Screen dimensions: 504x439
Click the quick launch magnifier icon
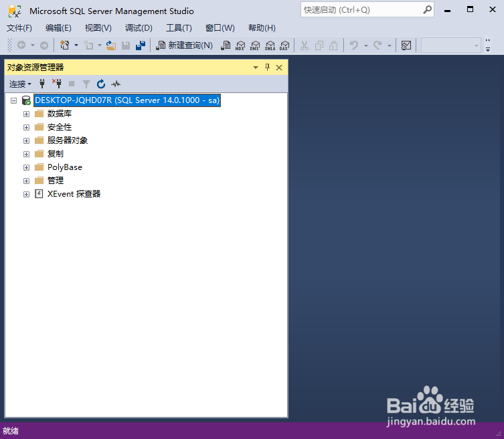(427, 10)
